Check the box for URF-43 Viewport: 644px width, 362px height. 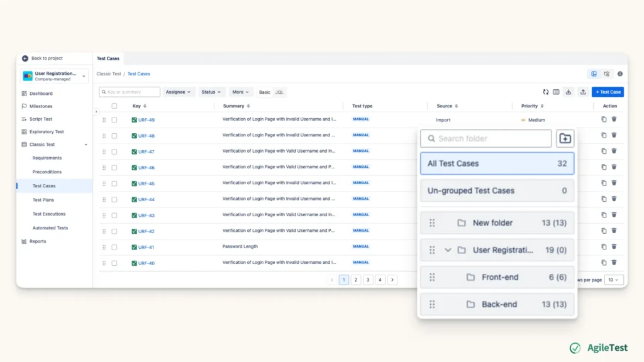click(x=114, y=216)
